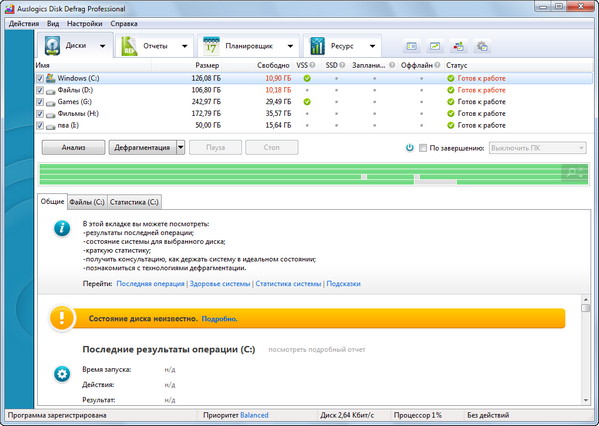Click the status icon for Фильмы (H:)
The height and width of the screenshot is (426, 599).
451,114
